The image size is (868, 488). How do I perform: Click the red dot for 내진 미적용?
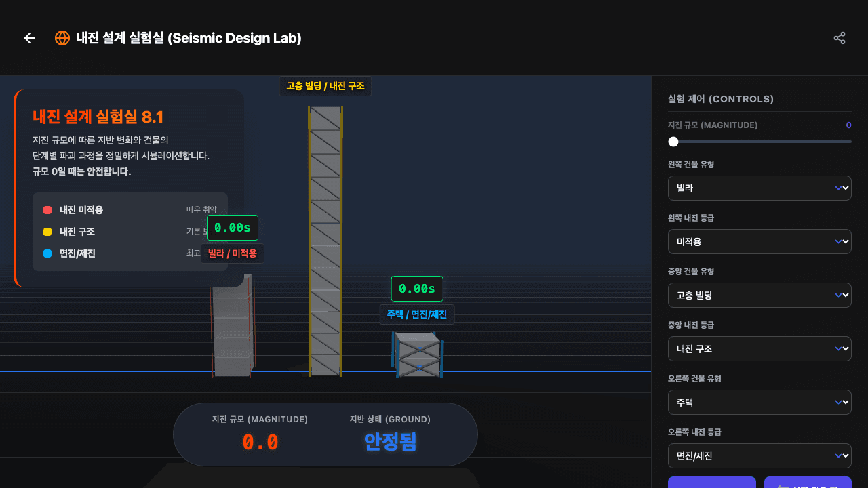coord(47,210)
